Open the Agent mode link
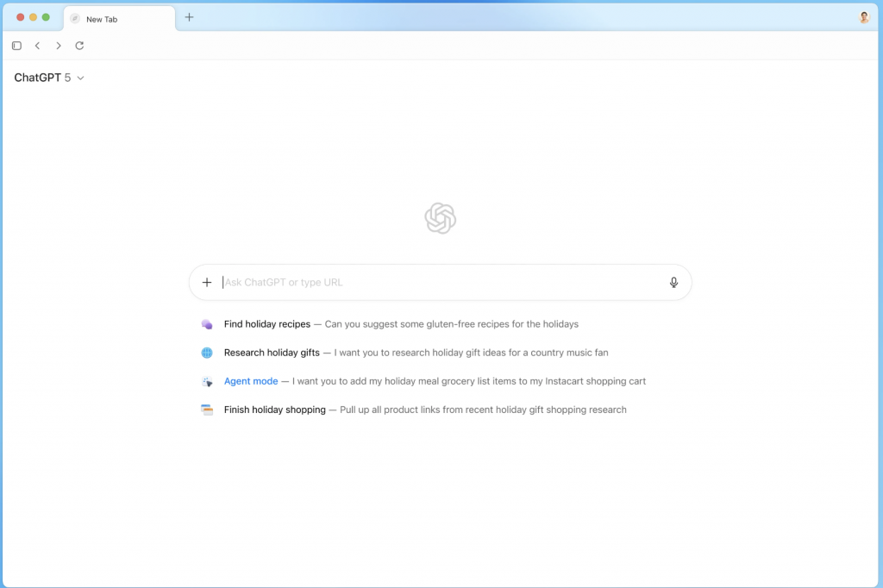 coord(251,380)
